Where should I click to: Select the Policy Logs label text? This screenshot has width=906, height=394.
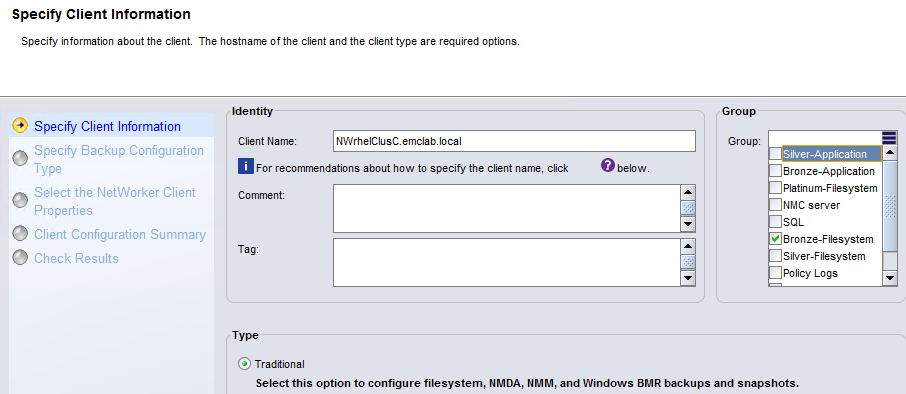(x=810, y=273)
